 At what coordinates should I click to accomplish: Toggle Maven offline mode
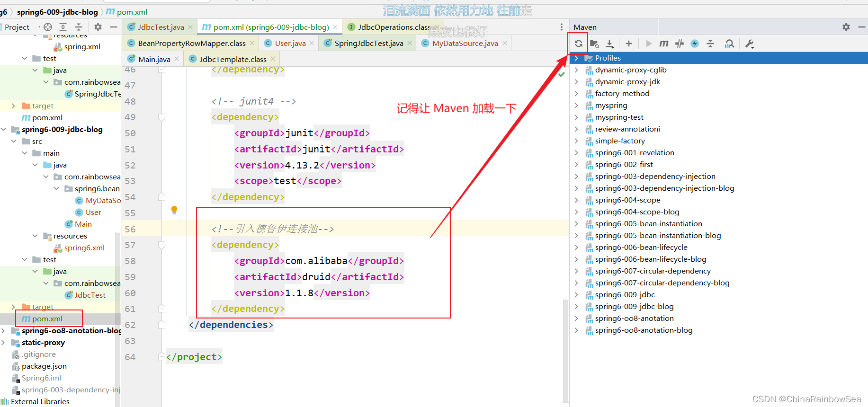[680, 44]
